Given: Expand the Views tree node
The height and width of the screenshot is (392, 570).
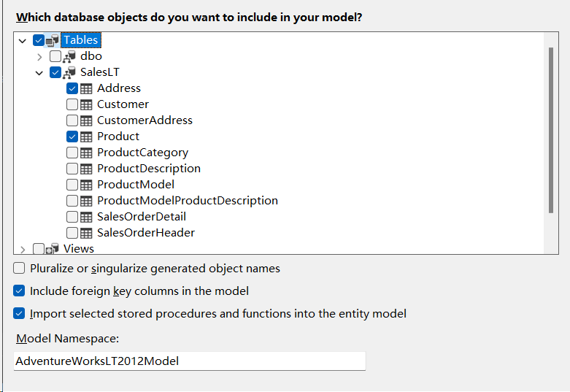Looking at the screenshot, I should pos(23,250).
